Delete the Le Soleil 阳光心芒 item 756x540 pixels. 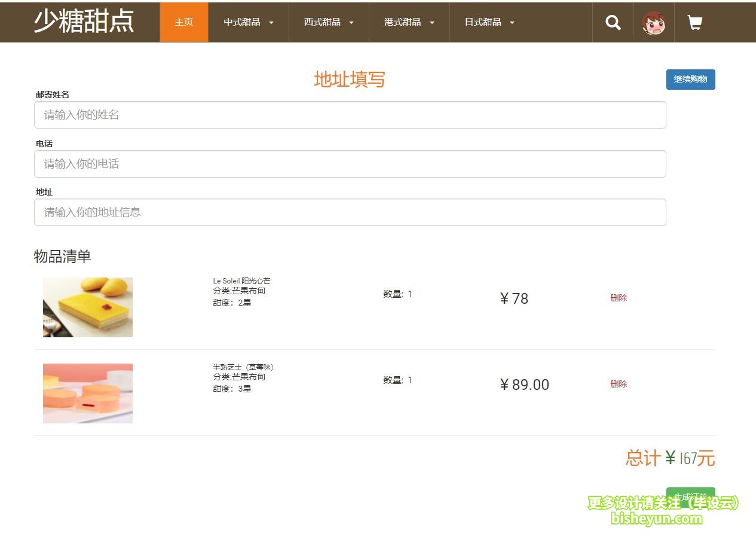pyautogui.click(x=619, y=298)
